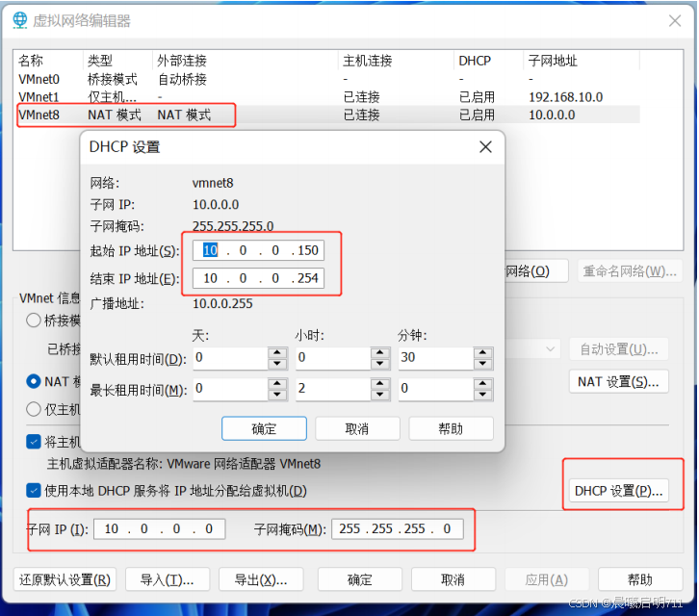699x616 pixels.
Task: Decrease 默认租用时间 hours value
Action: coord(379,364)
